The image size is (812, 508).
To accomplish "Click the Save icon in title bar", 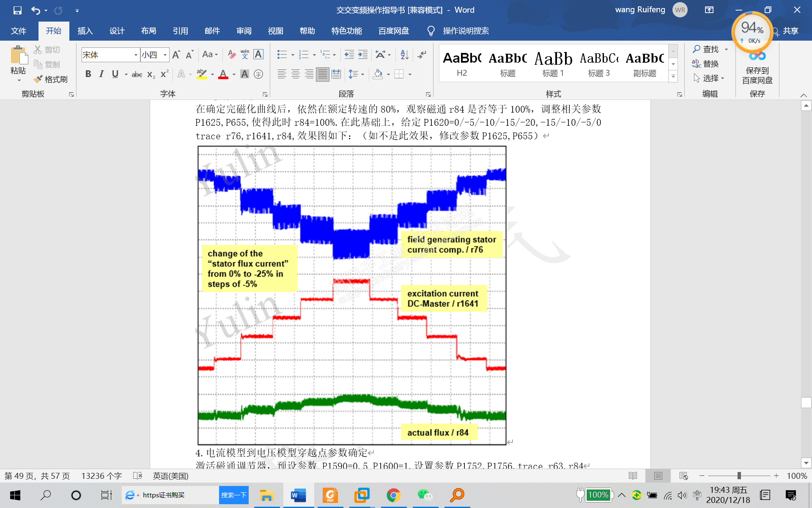I will point(17,10).
